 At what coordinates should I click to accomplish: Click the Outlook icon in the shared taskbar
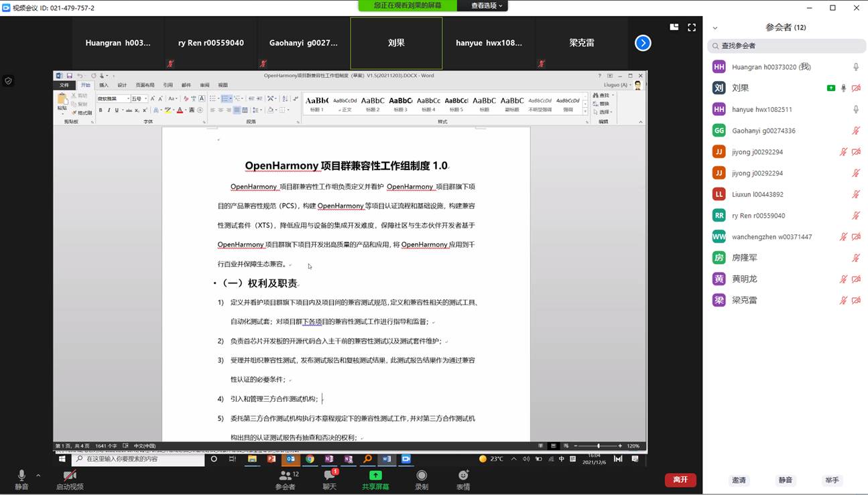click(x=291, y=459)
